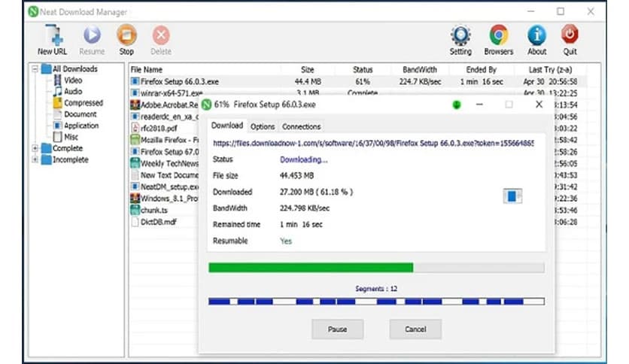This screenshot has height=364, width=629.
Task: Select the Document category in tree
Action: [75, 114]
